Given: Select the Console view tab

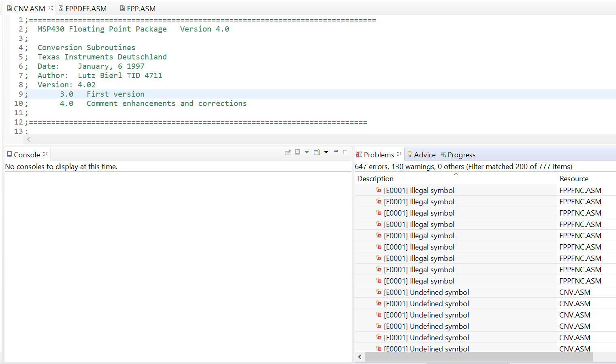Looking at the screenshot, I should click(x=27, y=154).
